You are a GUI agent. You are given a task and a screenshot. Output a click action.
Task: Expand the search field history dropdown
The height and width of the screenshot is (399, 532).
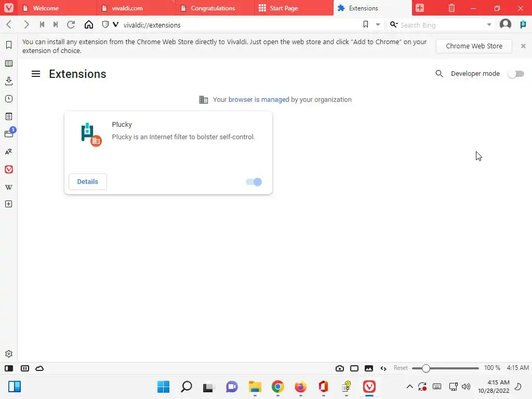[489, 24]
